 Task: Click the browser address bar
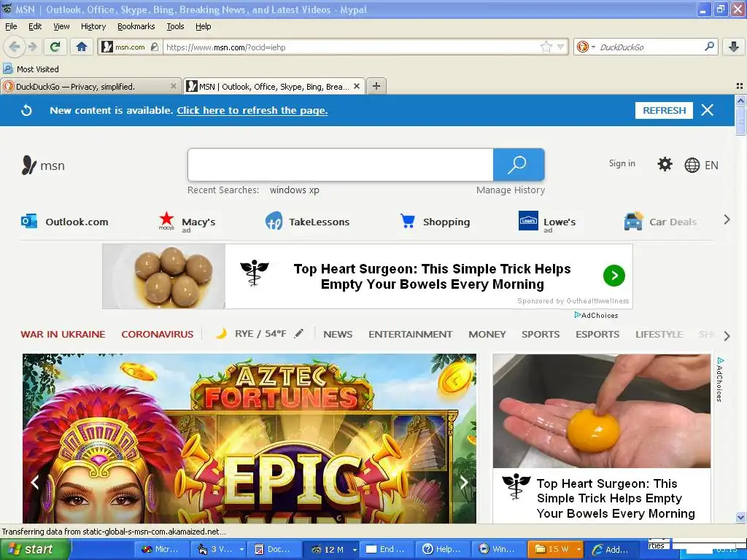350,47
